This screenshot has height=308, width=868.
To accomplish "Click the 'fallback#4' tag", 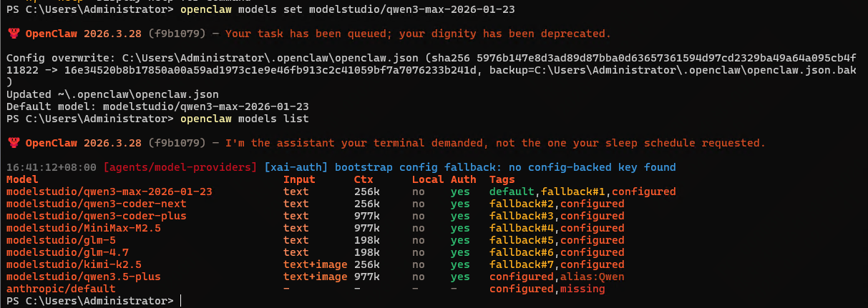I will coord(522,228).
